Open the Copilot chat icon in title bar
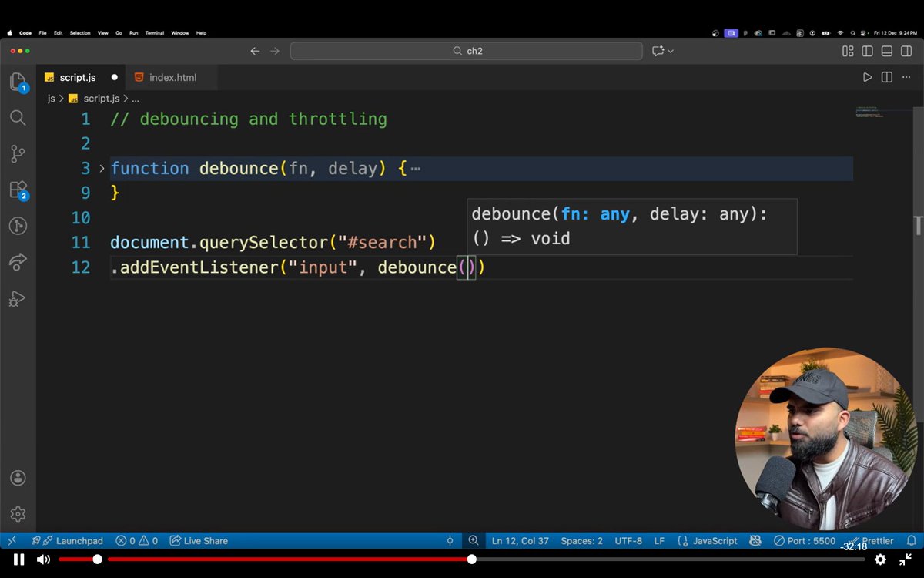 (658, 51)
